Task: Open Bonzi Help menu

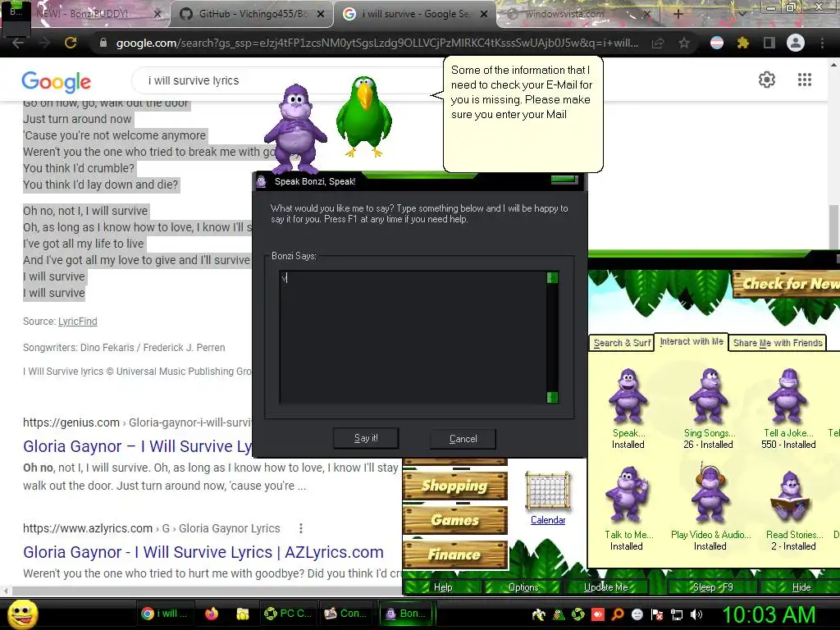Action: coord(443,587)
